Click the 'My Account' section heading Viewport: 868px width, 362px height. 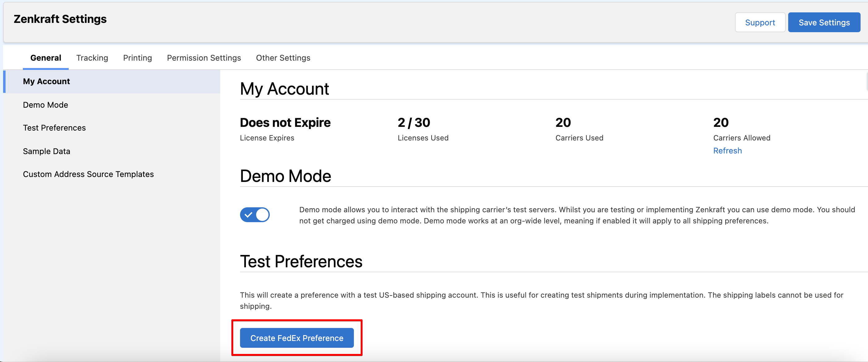pyautogui.click(x=284, y=89)
